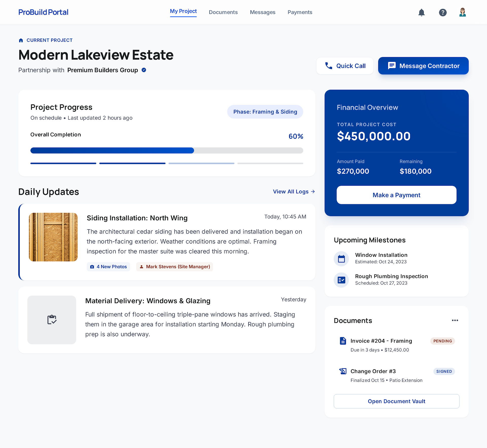This screenshot has width=487, height=448.
Task: Click the 4 New Photos tag
Action: [108, 267]
